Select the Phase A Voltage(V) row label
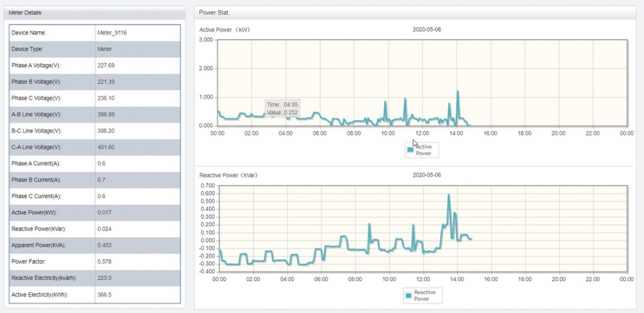The width and height of the screenshot is (644, 313). coord(35,65)
